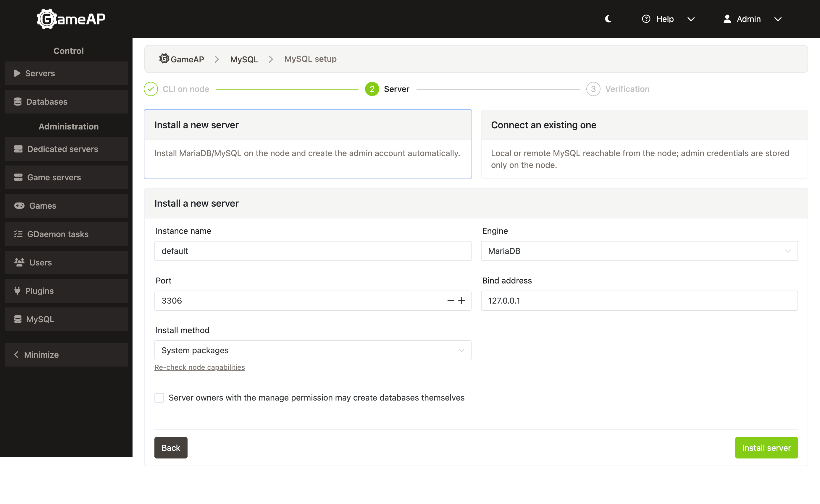Open Dedicated servers page
Image resolution: width=820 pixels, height=504 pixels.
[x=66, y=149]
